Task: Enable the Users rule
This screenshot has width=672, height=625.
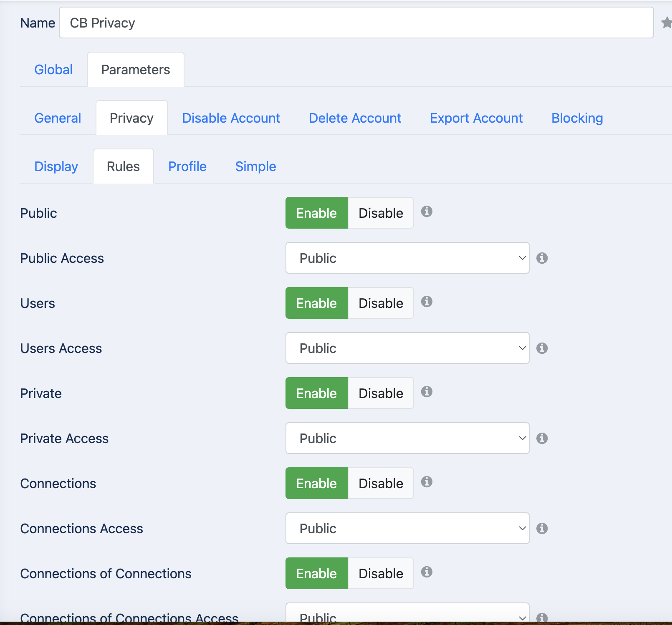Action: click(x=316, y=303)
